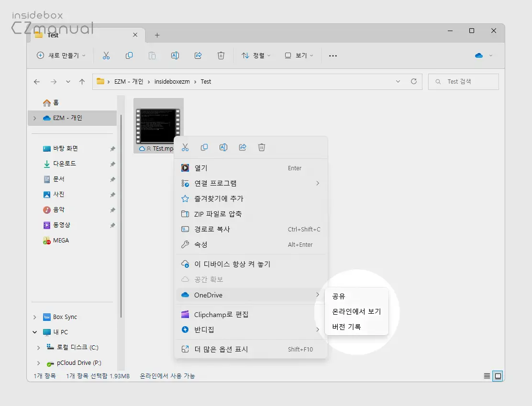Image resolution: width=532 pixels, height=406 pixels.
Task: Delete TEst.mp4 using the trash icon
Action: click(262, 147)
